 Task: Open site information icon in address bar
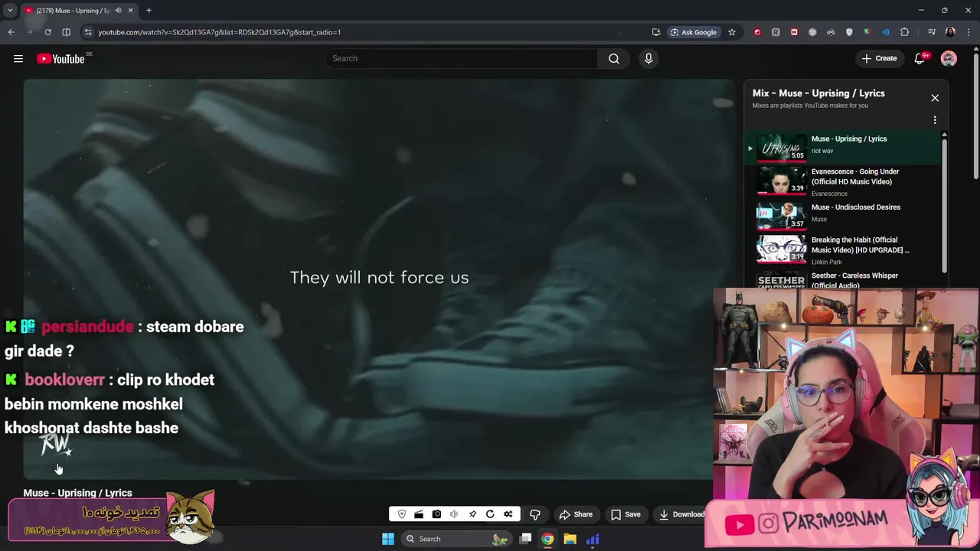tap(88, 32)
